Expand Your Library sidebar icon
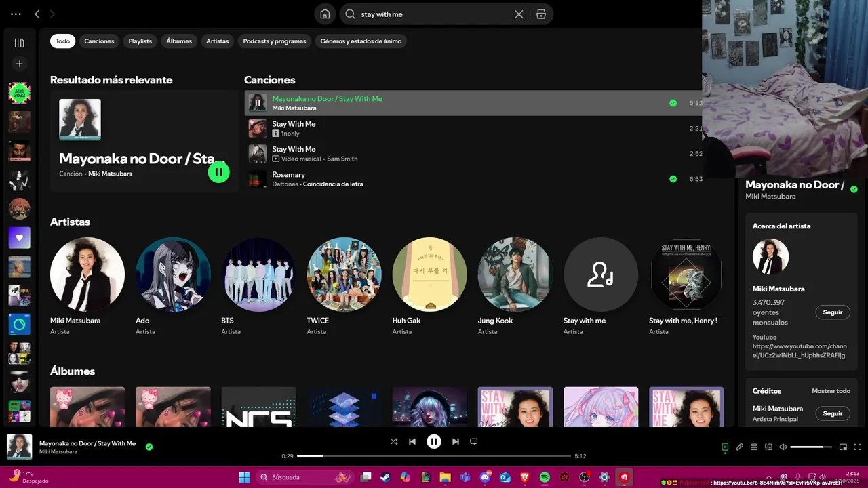Screen dimensions: 868x488 [x=19, y=43]
